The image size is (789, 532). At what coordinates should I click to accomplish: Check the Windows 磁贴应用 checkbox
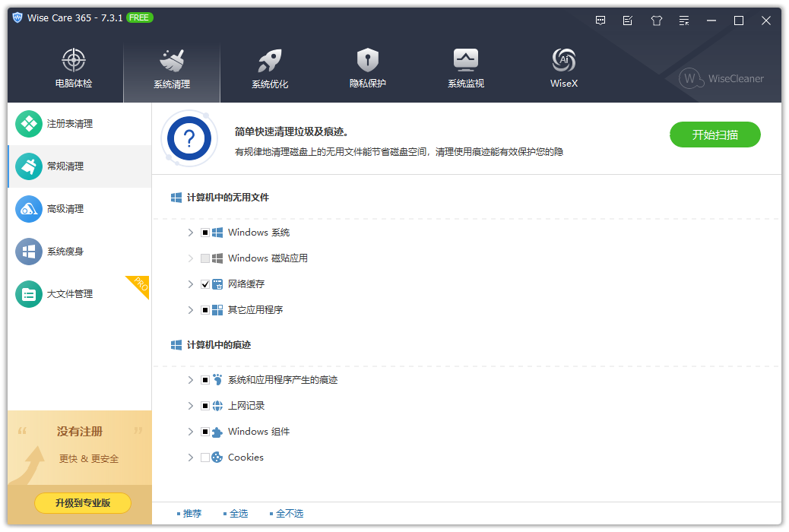(205, 258)
